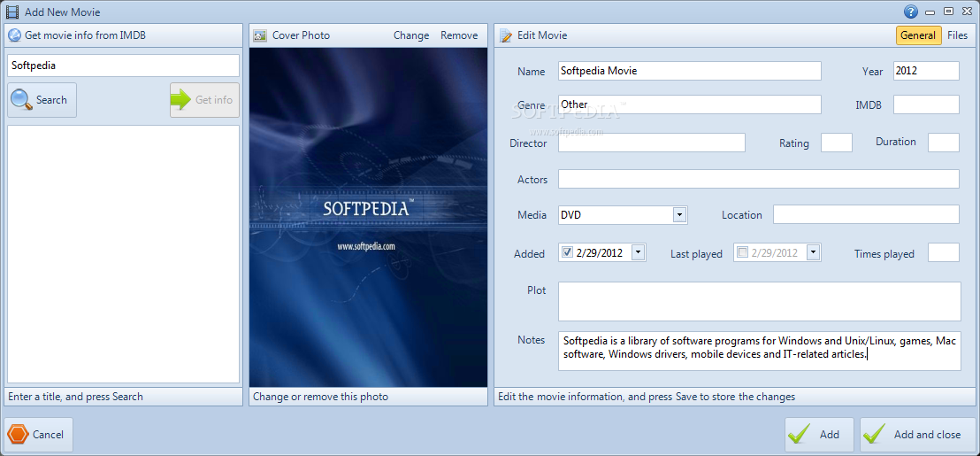Click the Edit Movie pencil icon
Image resolution: width=980 pixels, height=456 pixels.
(506, 35)
